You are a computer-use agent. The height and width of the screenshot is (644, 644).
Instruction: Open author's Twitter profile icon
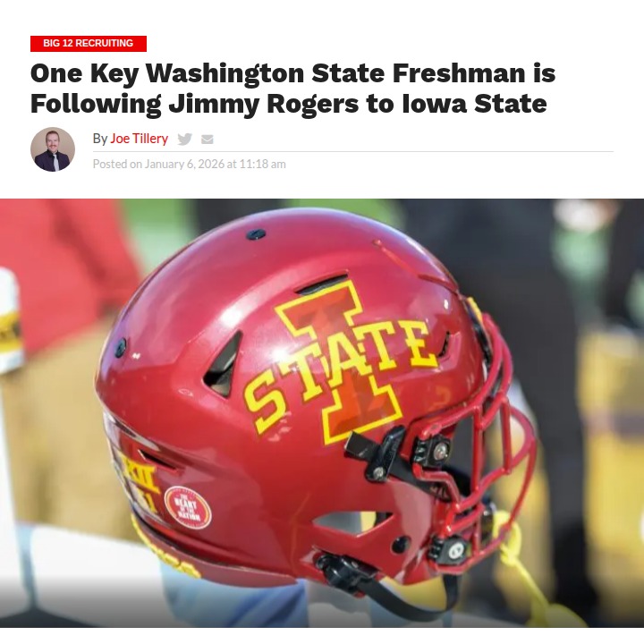click(x=184, y=139)
